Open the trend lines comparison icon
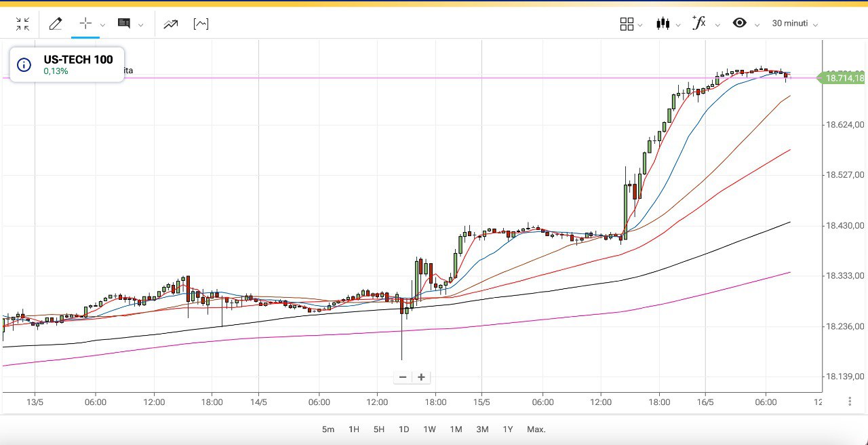This screenshot has width=868, height=445. click(170, 24)
